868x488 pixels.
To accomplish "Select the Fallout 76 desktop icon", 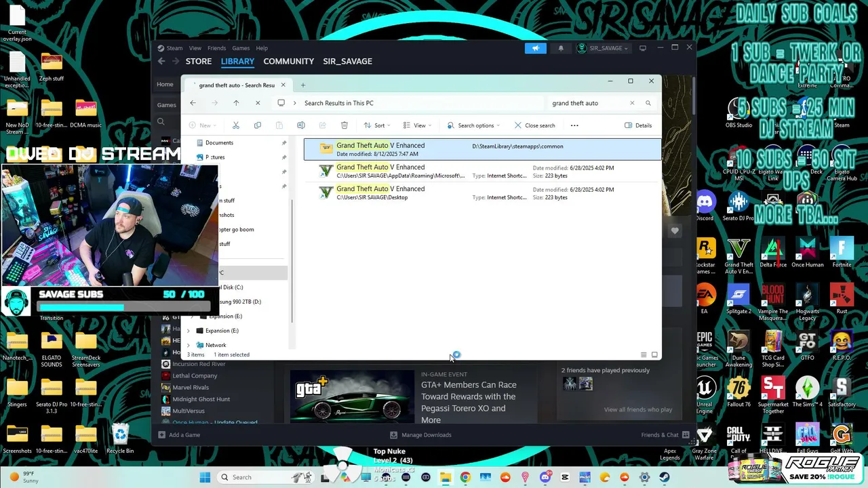I will coord(739,392).
